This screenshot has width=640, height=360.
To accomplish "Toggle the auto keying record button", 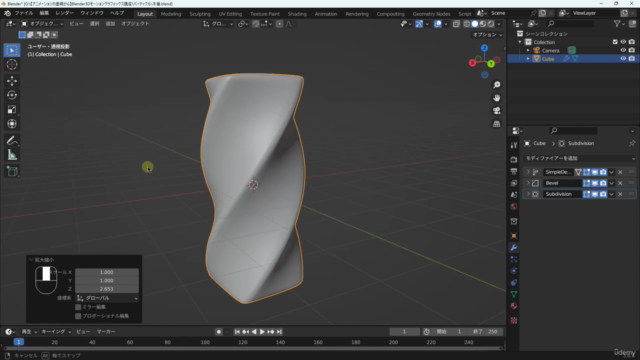I will click(x=219, y=332).
